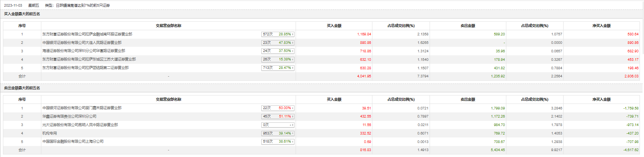This screenshot has width=644, height=157.
Task: Open 中国银河证券 大连人民路 branch link
Action: 82,43
